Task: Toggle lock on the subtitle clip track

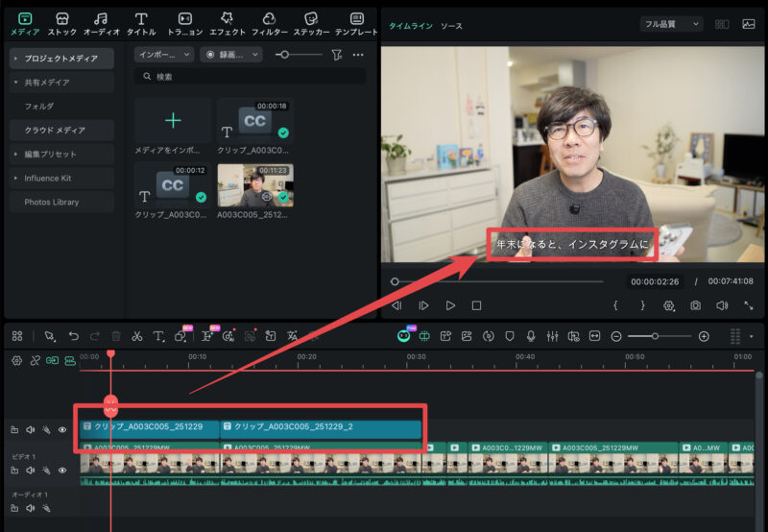Action: (x=14, y=430)
